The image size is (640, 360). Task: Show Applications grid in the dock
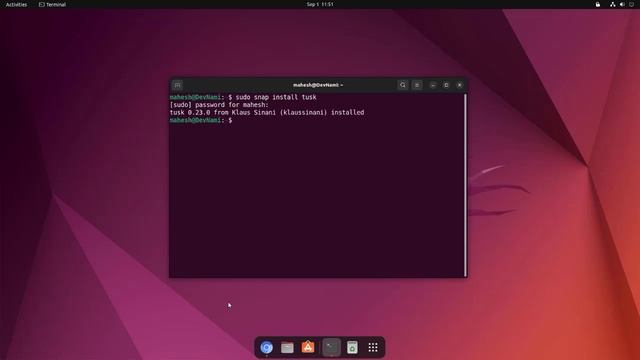click(x=373, y=347)
